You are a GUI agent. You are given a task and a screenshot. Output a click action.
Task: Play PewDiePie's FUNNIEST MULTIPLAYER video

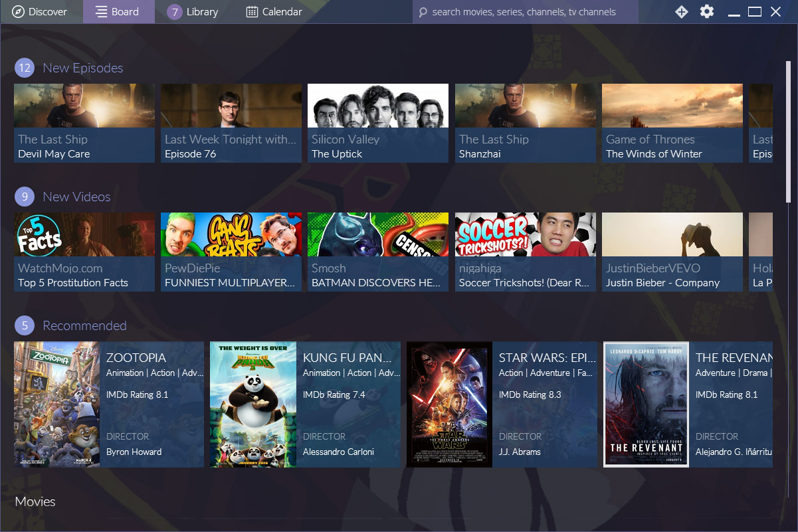click(231, 252)
